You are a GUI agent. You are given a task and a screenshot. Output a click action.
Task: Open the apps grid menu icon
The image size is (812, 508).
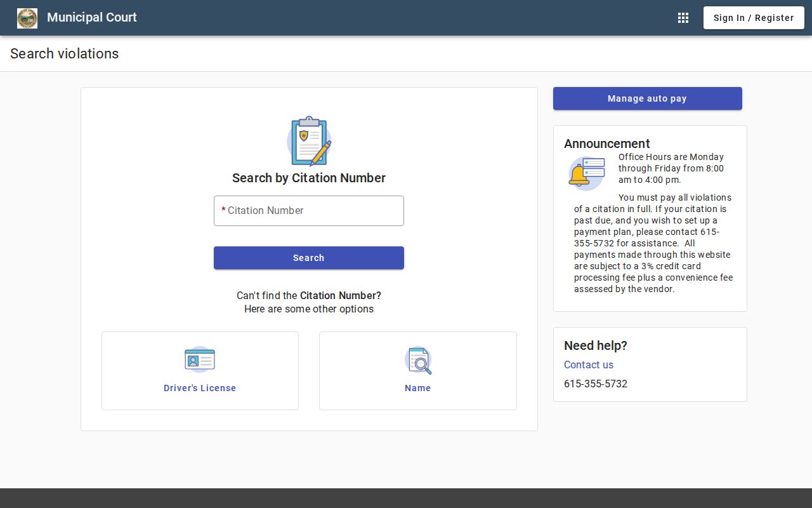(683, 18)
